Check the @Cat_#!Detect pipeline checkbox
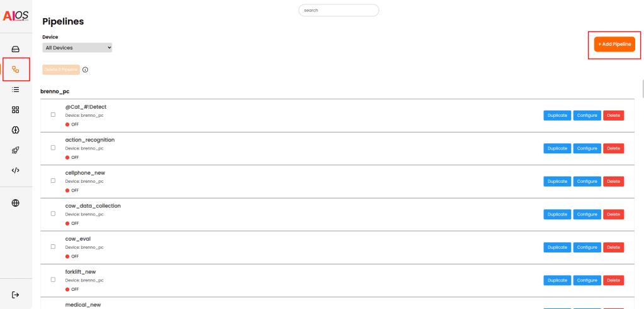The width and height of the screenshot is (644, 309). 53,115
